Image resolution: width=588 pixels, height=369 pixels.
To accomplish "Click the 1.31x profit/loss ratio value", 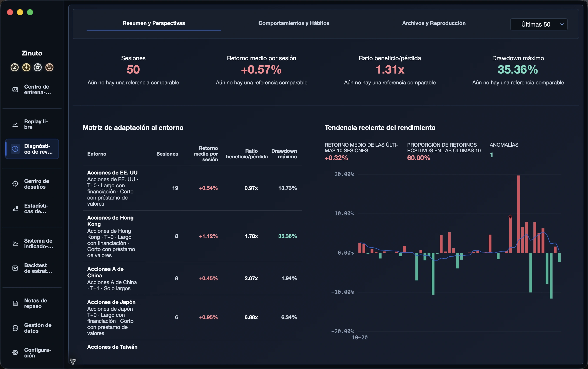I will pyautogui.click(x=390, y=70).
